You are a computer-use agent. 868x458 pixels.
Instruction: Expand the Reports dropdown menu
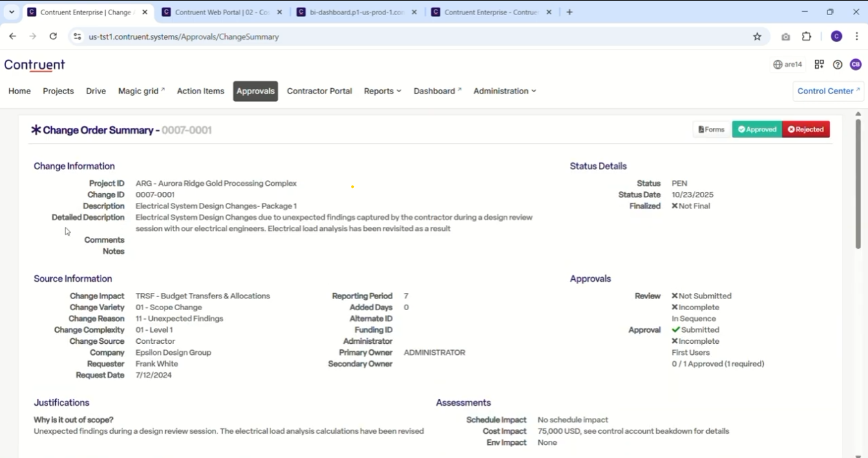[382, 91]
